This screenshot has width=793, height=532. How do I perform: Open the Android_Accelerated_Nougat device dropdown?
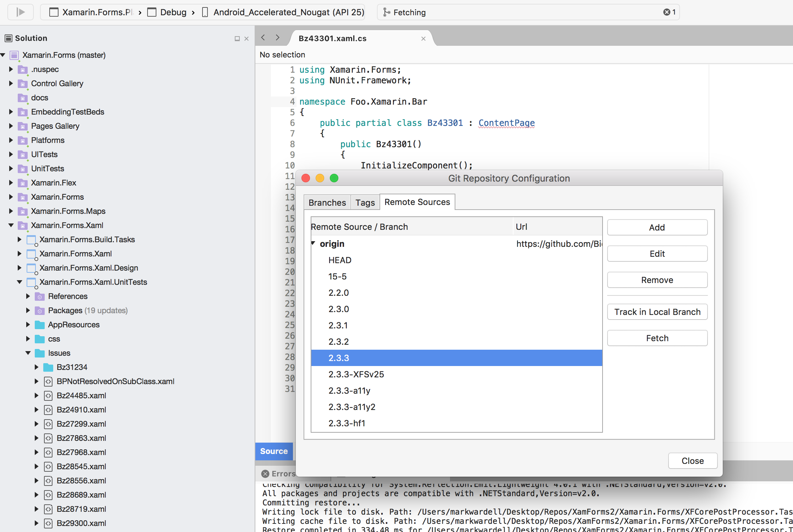(283, 12)
